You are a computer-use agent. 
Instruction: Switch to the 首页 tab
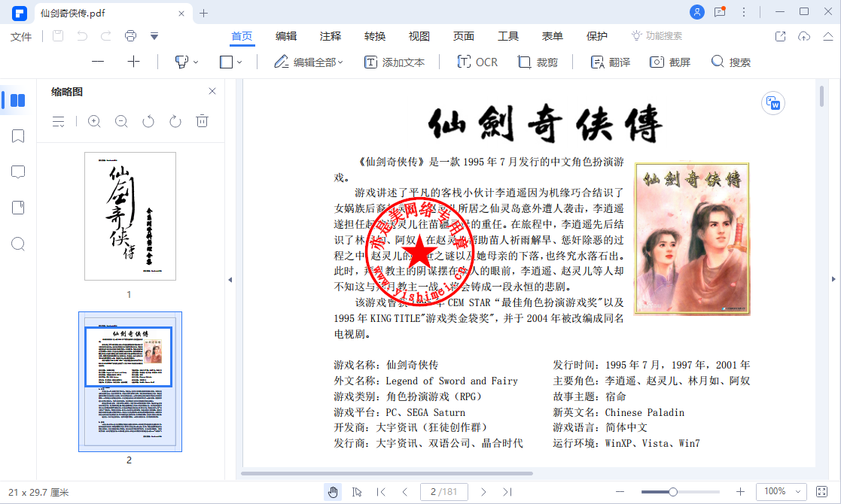click(x=242, y=36)
